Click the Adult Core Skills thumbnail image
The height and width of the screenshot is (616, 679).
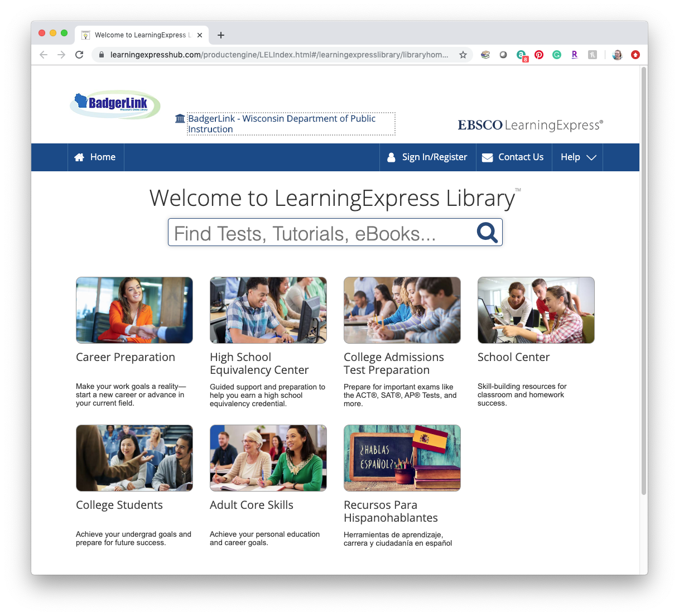[268, 458]
